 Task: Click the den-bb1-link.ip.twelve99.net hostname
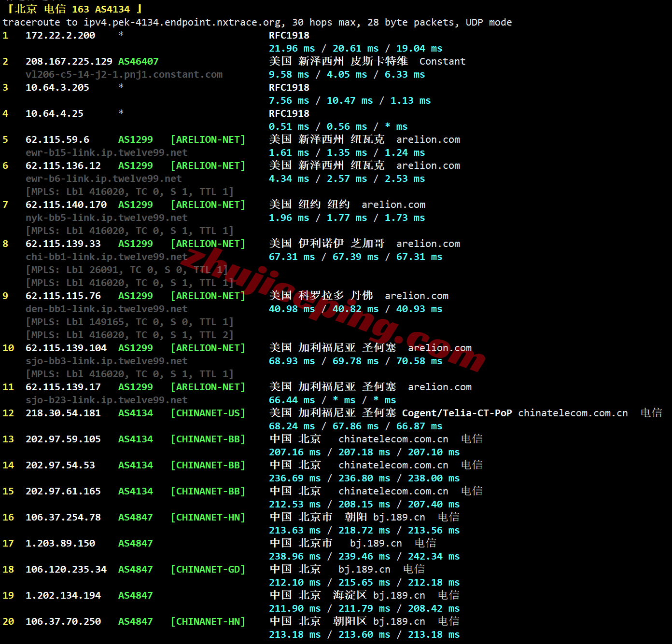(106, 309)
